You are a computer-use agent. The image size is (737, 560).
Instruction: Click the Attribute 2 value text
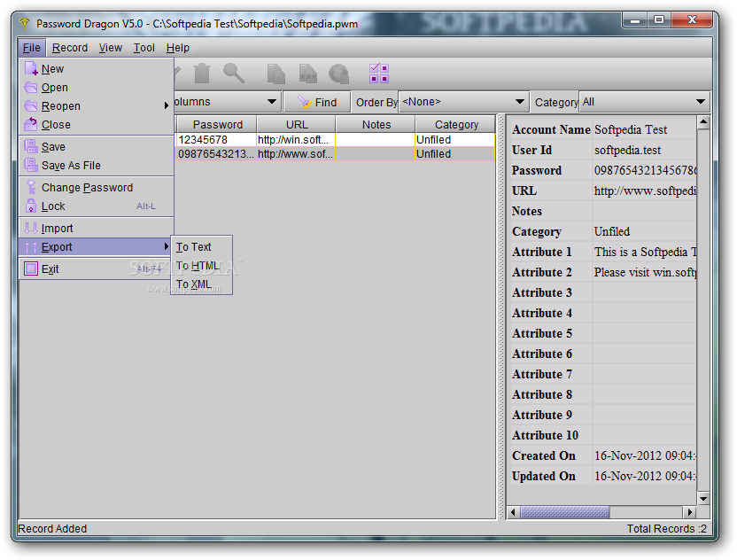645,272
